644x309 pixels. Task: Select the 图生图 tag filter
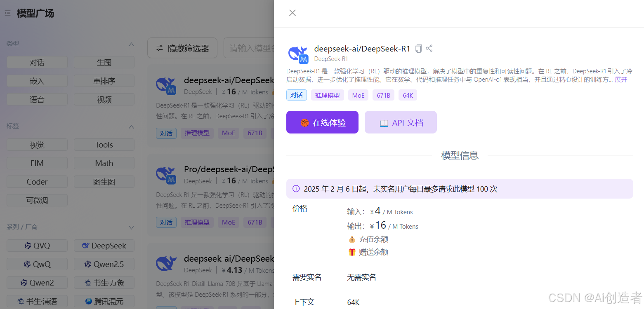point(104,182)
